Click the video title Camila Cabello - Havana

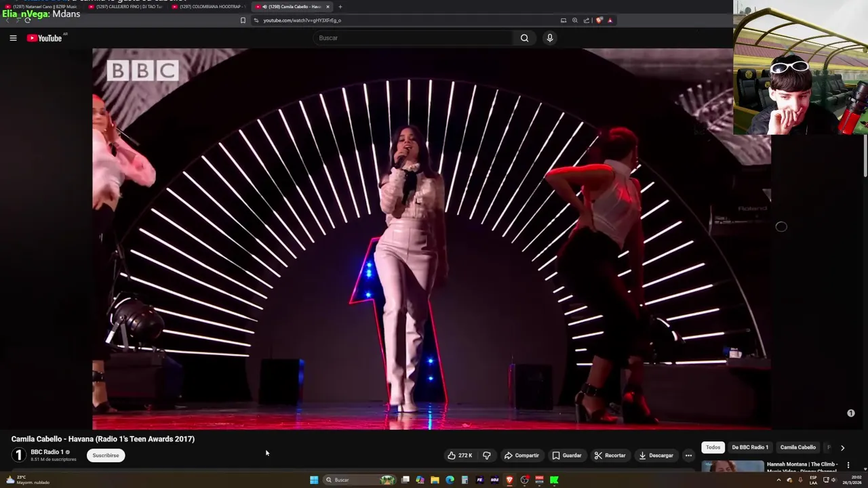[x=102, y=439]
